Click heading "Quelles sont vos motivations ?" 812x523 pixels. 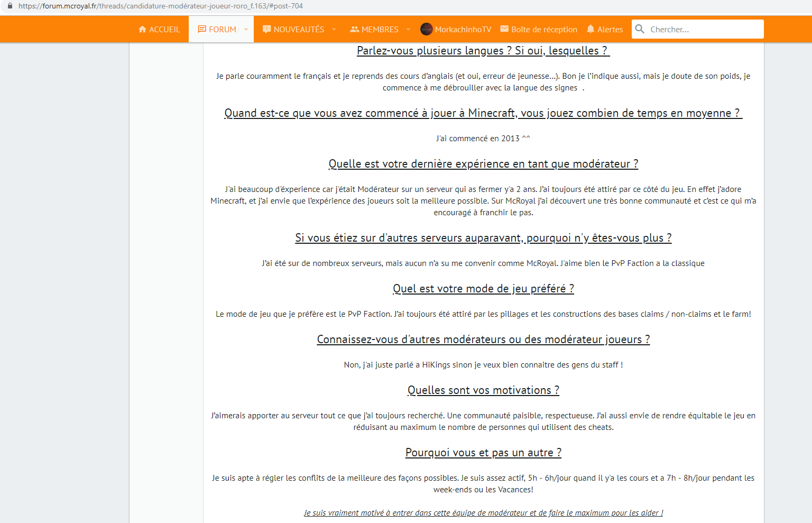point(483,390)
